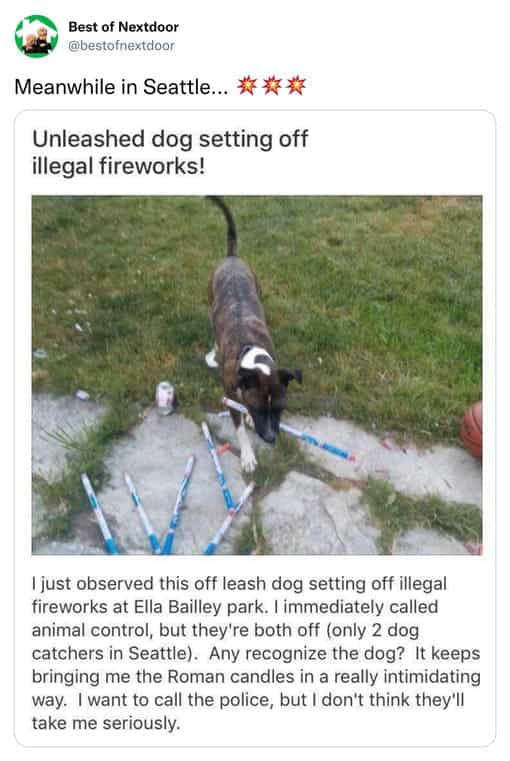Screen dimensions: 510x761
Task: Click the middle explosion emoji
Action: point(272,86)
